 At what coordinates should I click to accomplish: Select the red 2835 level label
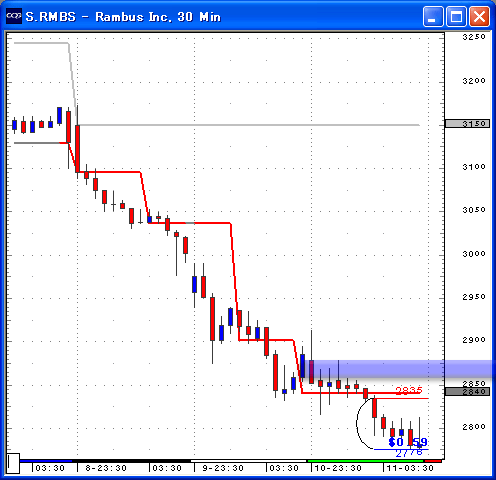click(x=409, y=390)
